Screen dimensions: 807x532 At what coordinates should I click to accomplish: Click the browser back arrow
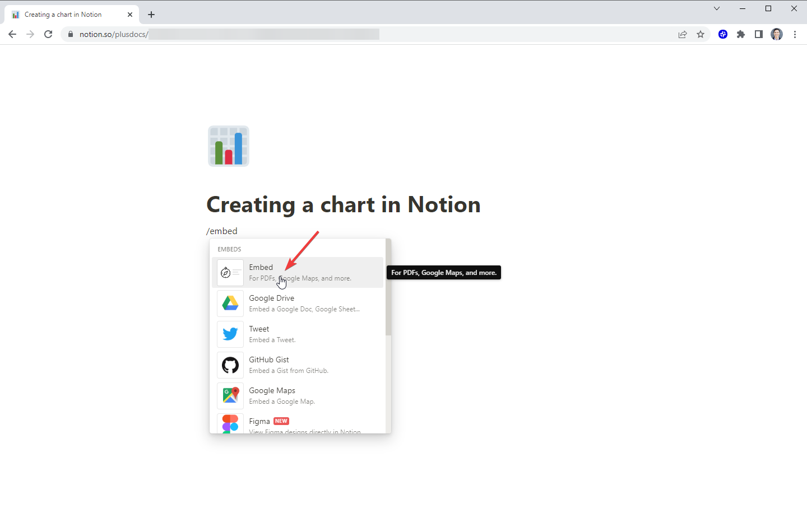pyautogui.click(x=12, y=34)
